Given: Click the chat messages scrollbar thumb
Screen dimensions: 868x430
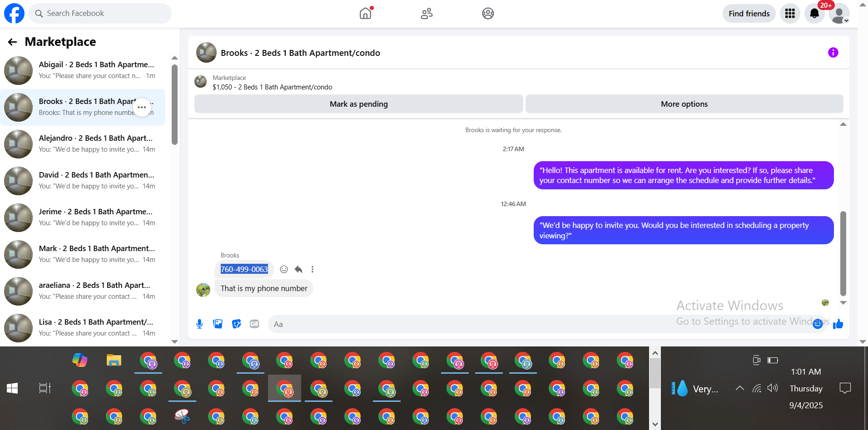Looking at the screenshot, I should pyautogui.click(x=843, y=253).
